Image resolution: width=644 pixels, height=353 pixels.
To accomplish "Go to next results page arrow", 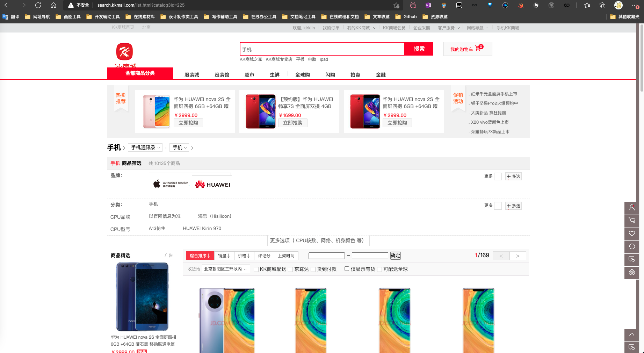I will (x=518, y=256).
